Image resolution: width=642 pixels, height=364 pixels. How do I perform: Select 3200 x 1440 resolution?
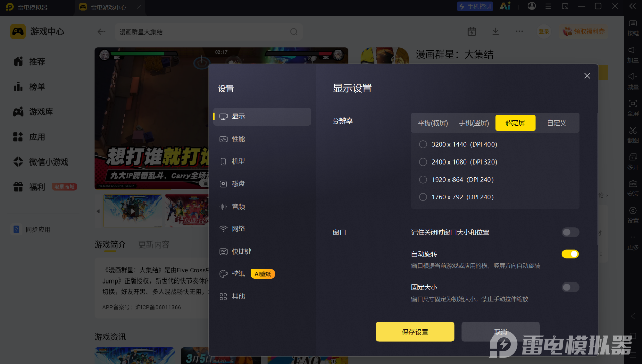423,144
